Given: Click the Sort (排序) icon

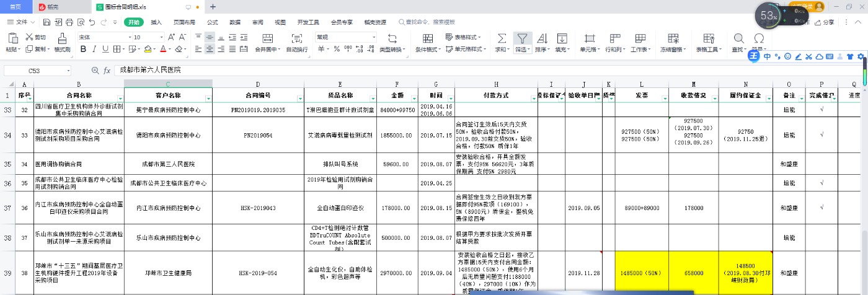Looking at the screenshot, I should pyautogui.click(x=542, y=38).
